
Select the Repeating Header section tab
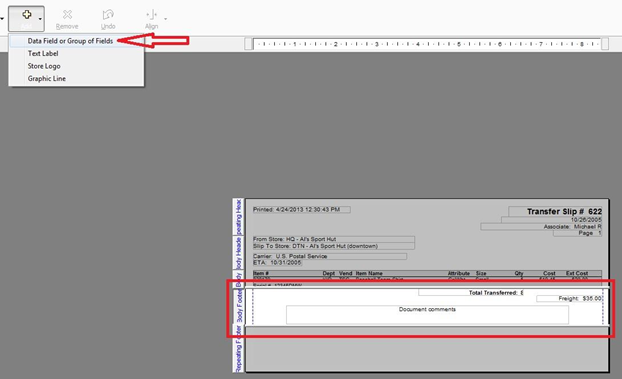[238, 217]
